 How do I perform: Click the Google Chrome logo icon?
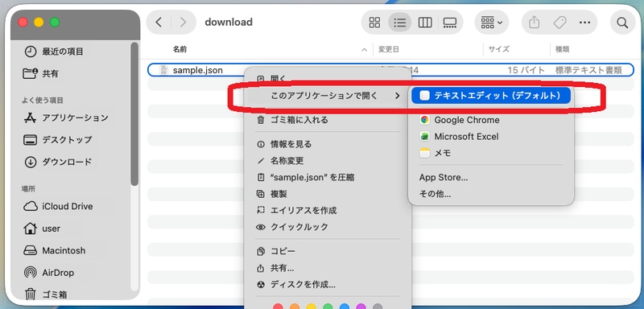pos(424,120)
